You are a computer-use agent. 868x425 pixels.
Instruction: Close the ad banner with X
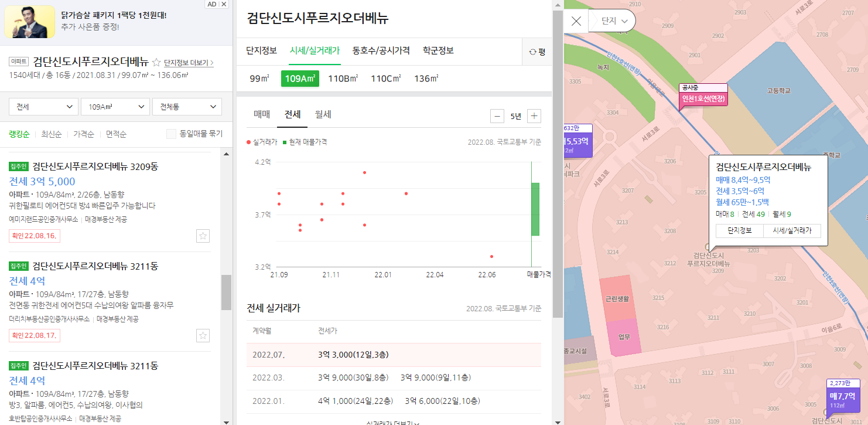(x=224, y=4)
